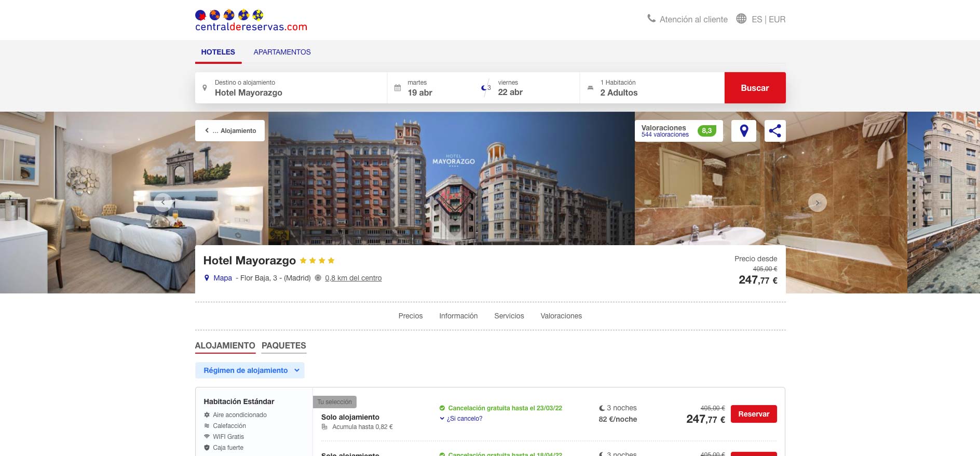Click the 82 €/noche text

point(618,419)
